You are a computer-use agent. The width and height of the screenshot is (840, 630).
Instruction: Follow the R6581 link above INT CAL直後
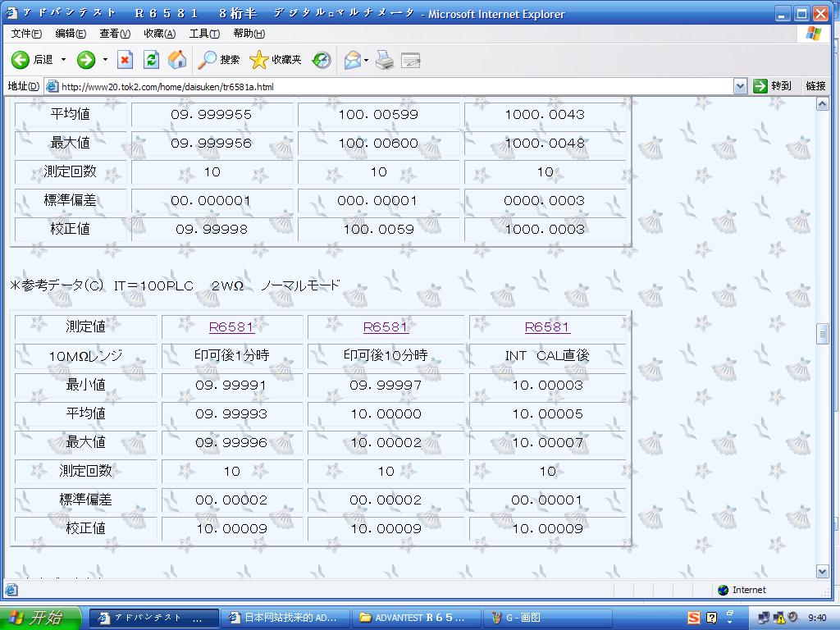[x=547, y=326]
